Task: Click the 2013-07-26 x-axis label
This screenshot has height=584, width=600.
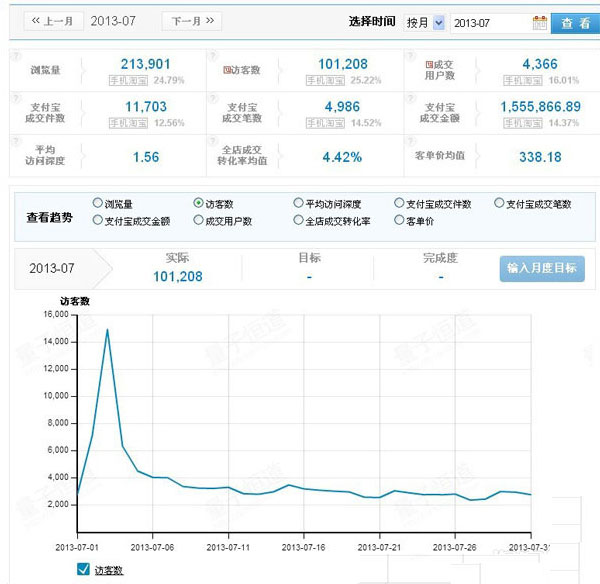Action: click(455, 548)
